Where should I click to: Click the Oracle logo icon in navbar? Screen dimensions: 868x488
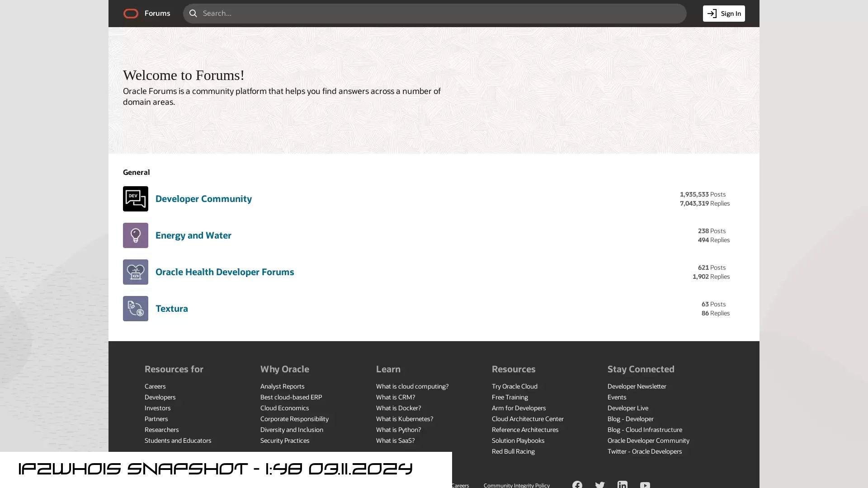coord(131,13)
